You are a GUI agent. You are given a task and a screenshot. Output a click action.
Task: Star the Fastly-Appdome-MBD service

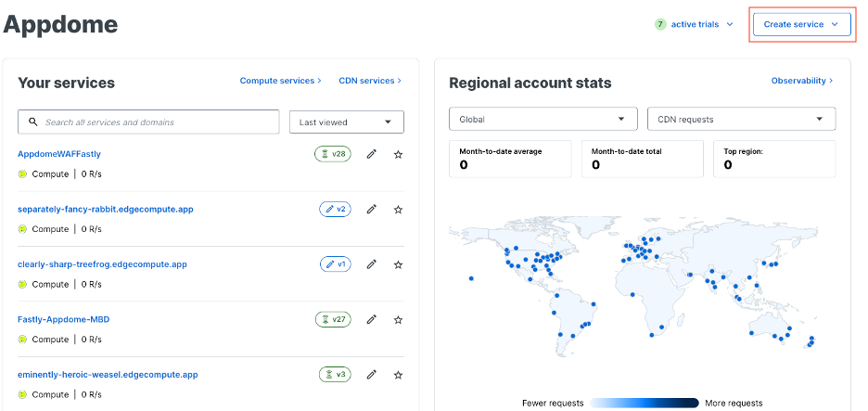[398, 319]
